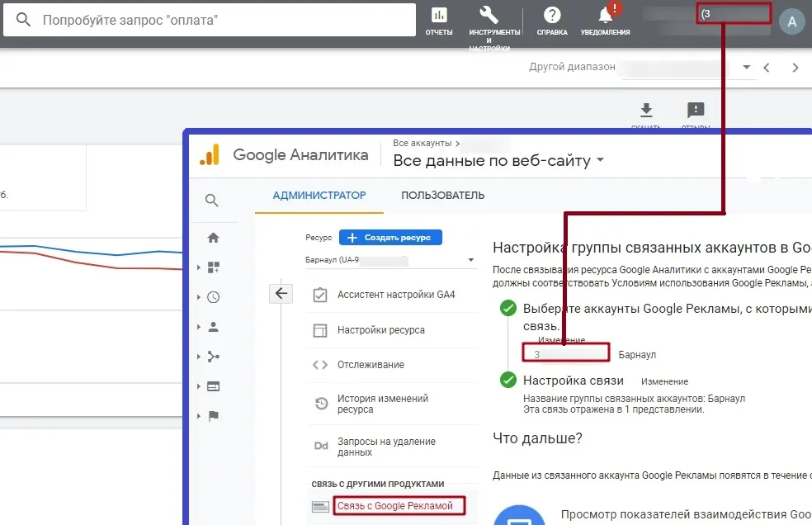Image resolution: width=812 pixels, height=525 pixels.
Task: Open the Другой диапазон date range dropdown
Action: click(x=746, y=67)
